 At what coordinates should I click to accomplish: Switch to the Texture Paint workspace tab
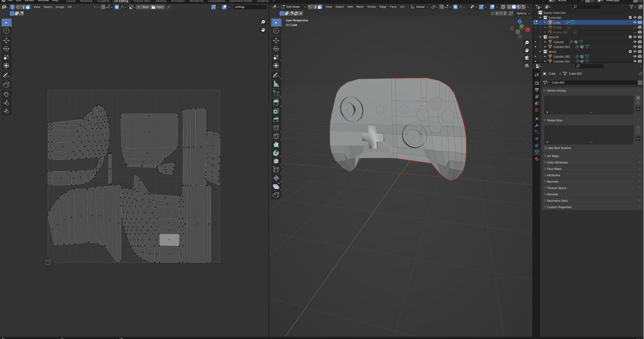coord(141,1)
